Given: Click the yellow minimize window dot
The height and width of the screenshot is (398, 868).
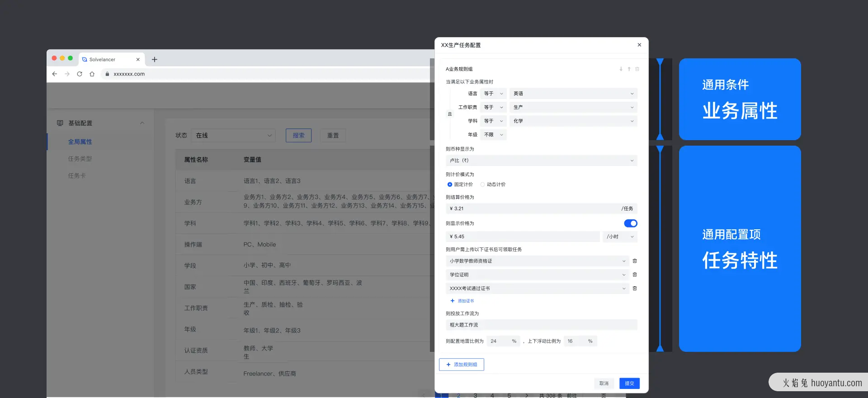Looking at the screenshot, I should (62, 58).
